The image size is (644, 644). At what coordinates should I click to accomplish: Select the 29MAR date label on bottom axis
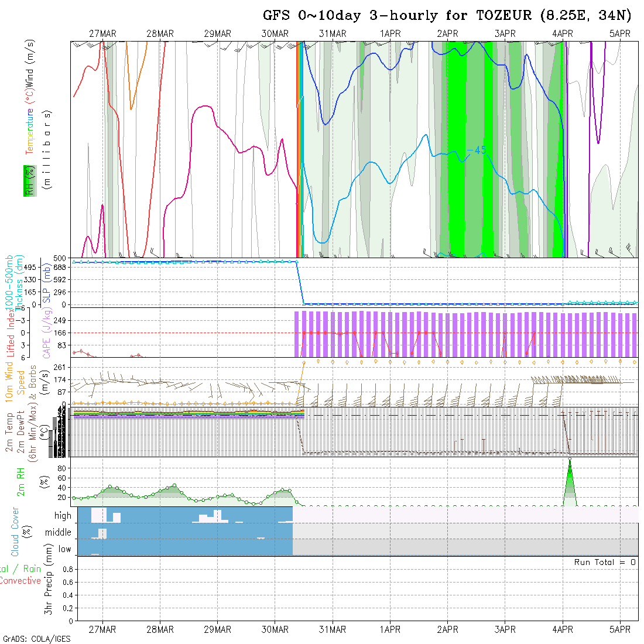point(217,629)
